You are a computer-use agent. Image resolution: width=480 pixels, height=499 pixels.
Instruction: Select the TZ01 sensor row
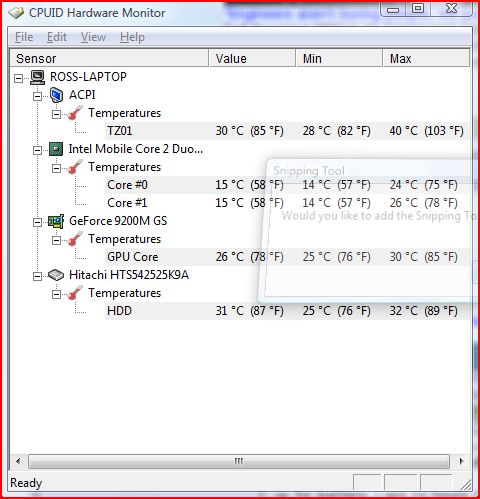(288, 131)
